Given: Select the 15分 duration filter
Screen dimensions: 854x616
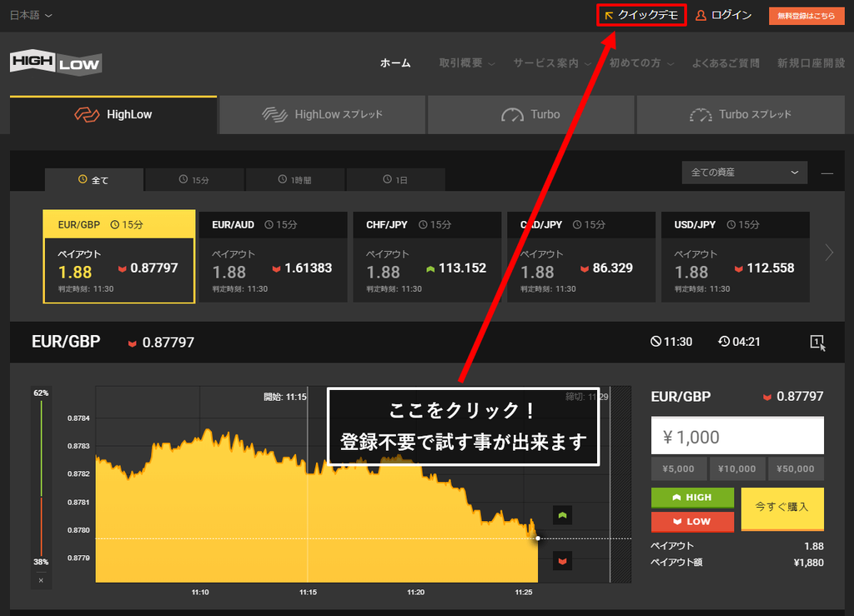Looking at the screenshot, I should click(x=194, y=179).
